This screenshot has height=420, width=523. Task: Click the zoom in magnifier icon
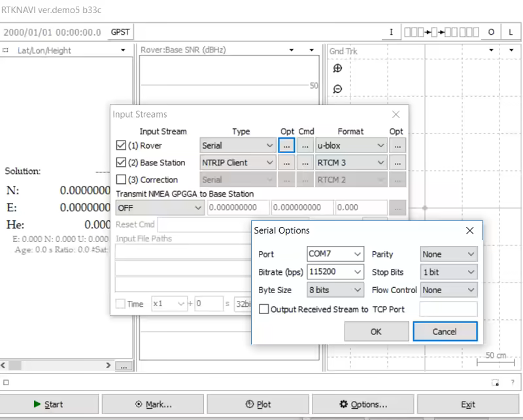point(337,69)
